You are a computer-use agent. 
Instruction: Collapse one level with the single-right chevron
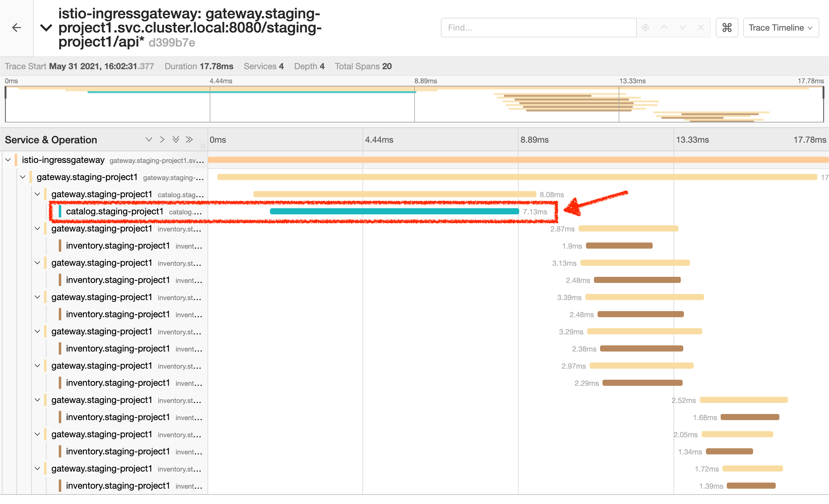[162, 140]
